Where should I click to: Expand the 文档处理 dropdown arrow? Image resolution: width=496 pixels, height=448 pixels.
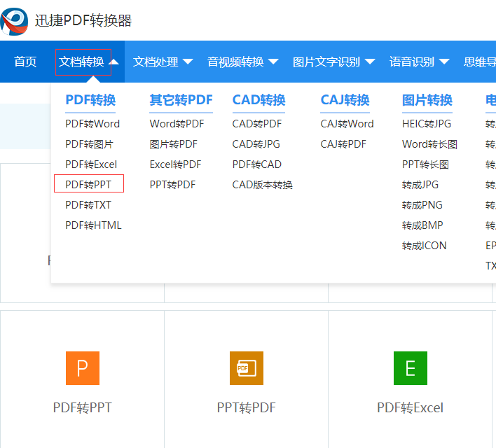tap(188, 62)
